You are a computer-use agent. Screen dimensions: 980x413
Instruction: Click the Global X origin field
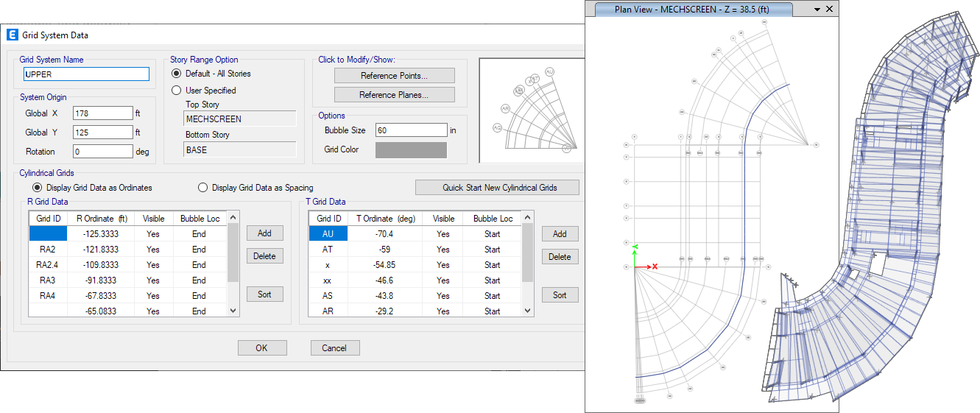[x=103, y=113]
